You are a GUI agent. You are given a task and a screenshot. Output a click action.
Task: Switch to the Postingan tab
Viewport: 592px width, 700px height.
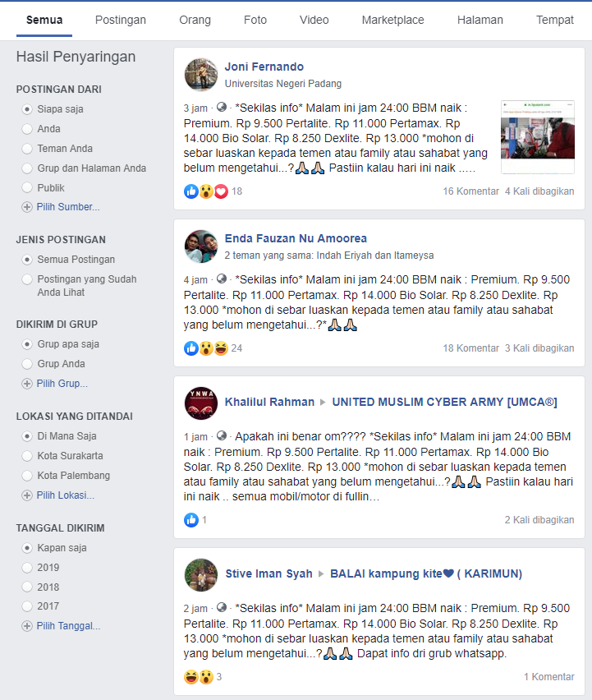point(121,20)
